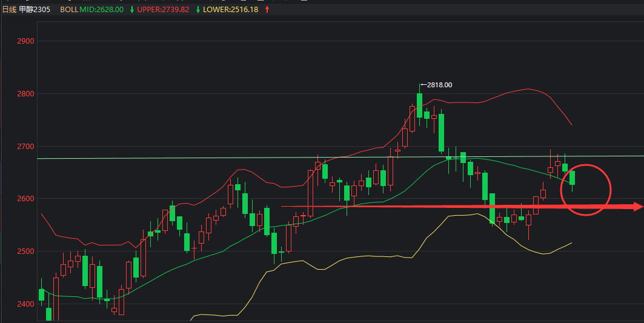This screenshot has height=323, width=644.
Task: Click the 2700 price axis label
Action: pyautogui.click(x=27, y=147)
